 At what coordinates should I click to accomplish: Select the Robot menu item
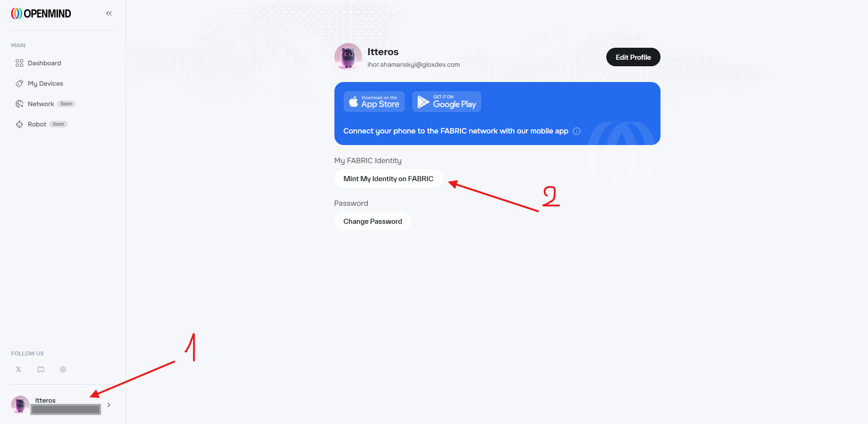point(37,124)
